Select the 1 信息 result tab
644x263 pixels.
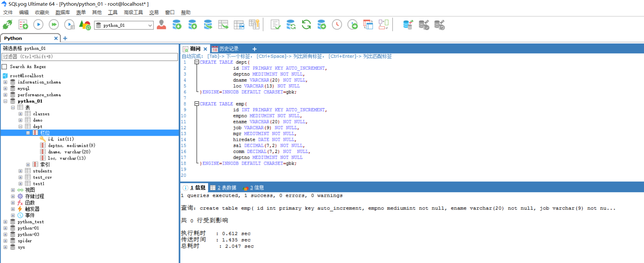195,188
